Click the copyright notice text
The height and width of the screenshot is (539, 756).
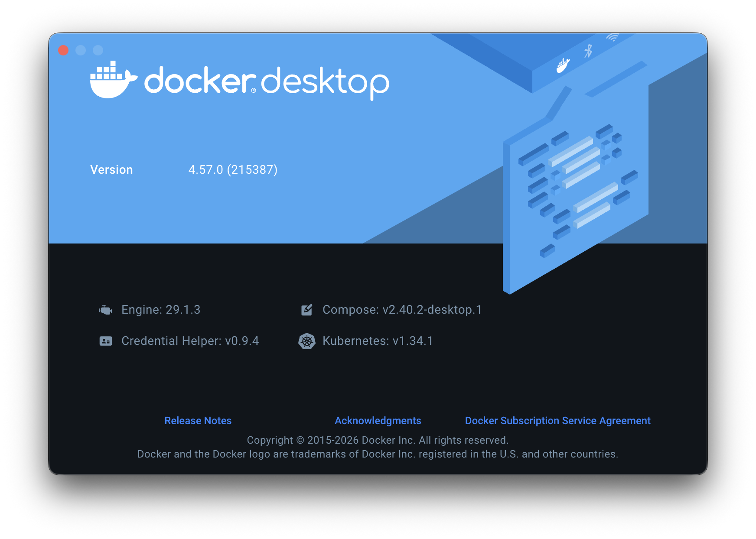(x=378, y=440)
